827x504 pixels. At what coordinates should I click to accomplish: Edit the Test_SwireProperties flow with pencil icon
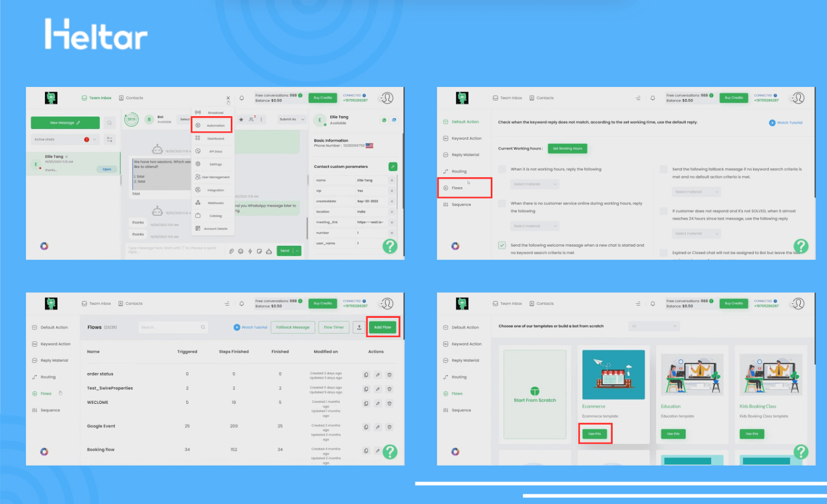click(x=378, y=389)
